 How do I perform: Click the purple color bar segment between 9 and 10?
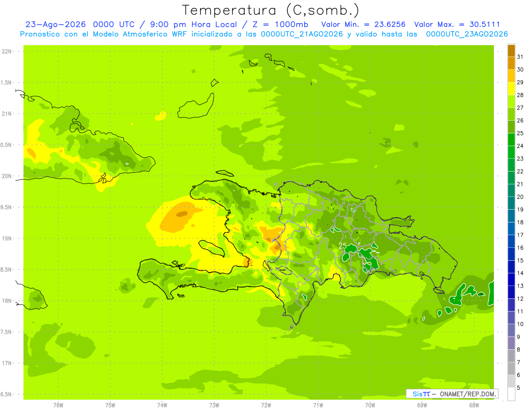click(x=511, y=330)
